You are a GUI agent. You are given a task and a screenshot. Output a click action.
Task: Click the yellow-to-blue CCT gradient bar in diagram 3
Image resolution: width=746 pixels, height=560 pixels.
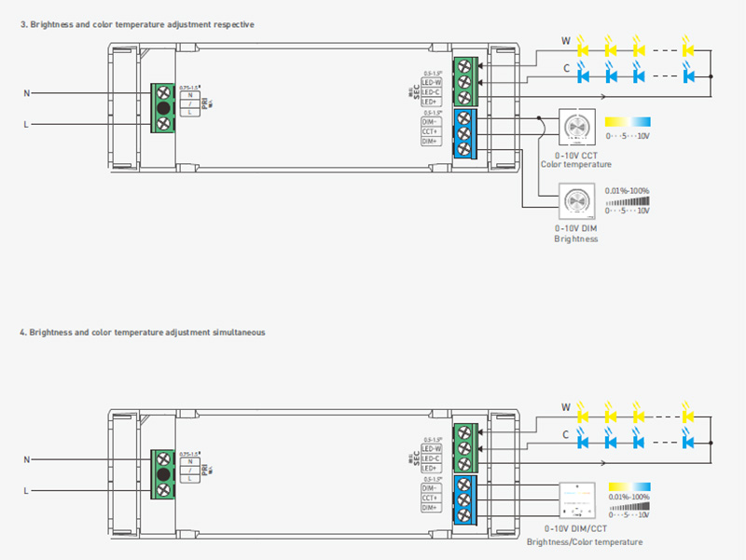628,122
